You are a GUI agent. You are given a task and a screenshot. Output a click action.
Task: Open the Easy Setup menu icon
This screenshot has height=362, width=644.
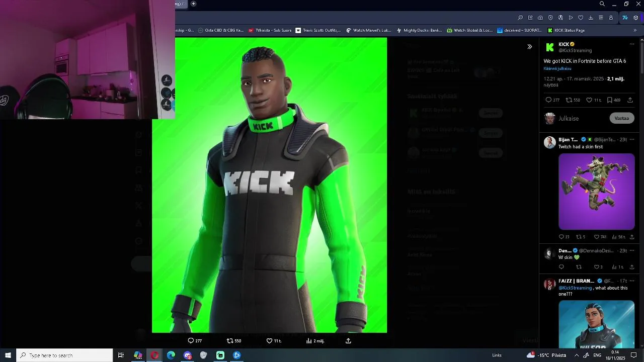coord(601,18)
